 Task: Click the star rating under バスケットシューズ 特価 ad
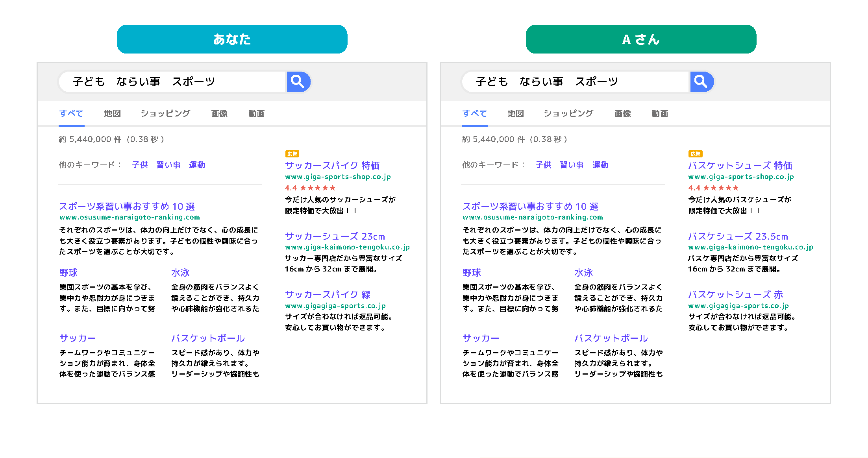[x=713, y=188]
